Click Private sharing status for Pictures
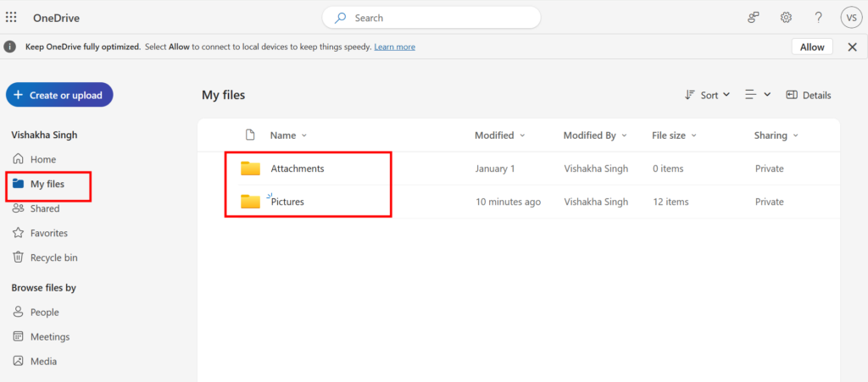This screenshot has width=868, height=382. click(x=770, y=202)
